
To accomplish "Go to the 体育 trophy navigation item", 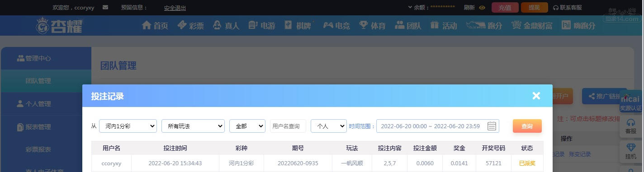I will tap(372, 26).
